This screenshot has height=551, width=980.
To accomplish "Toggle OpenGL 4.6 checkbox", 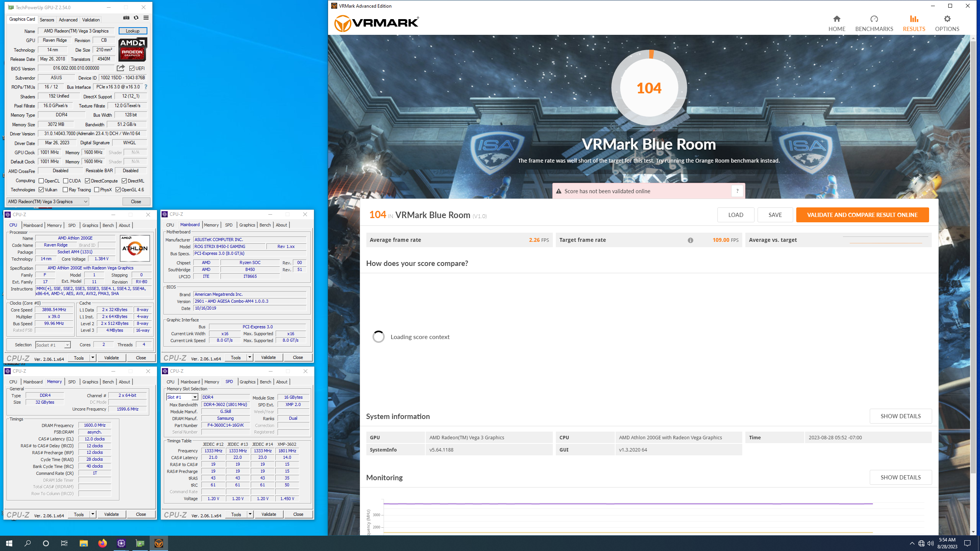I will pyautogui.click(x=118, y=190).
